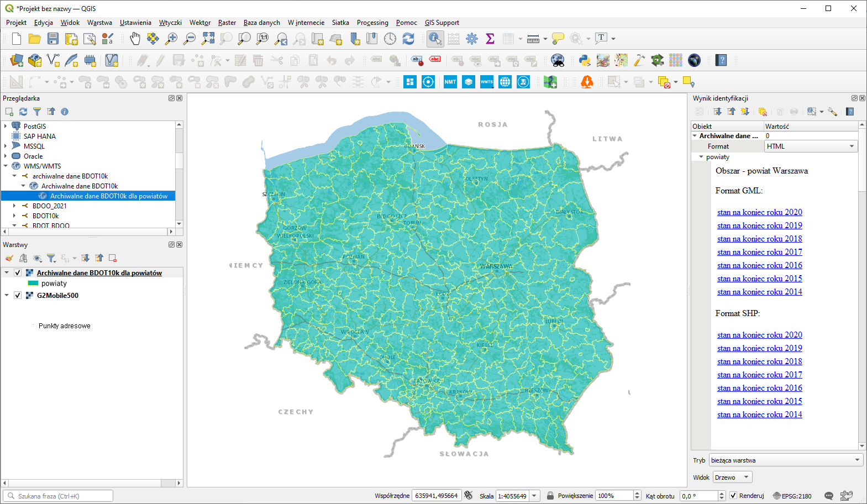The width and height of the screenshot is (867, 504).
Task: Open the Format HTML dropdown
Action: coord(811,146)
